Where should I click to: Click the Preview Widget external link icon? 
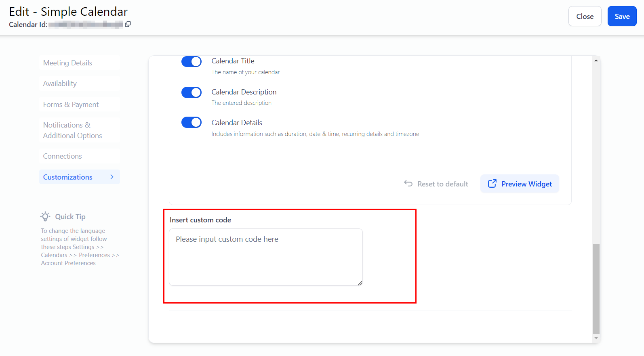[492, 184]
